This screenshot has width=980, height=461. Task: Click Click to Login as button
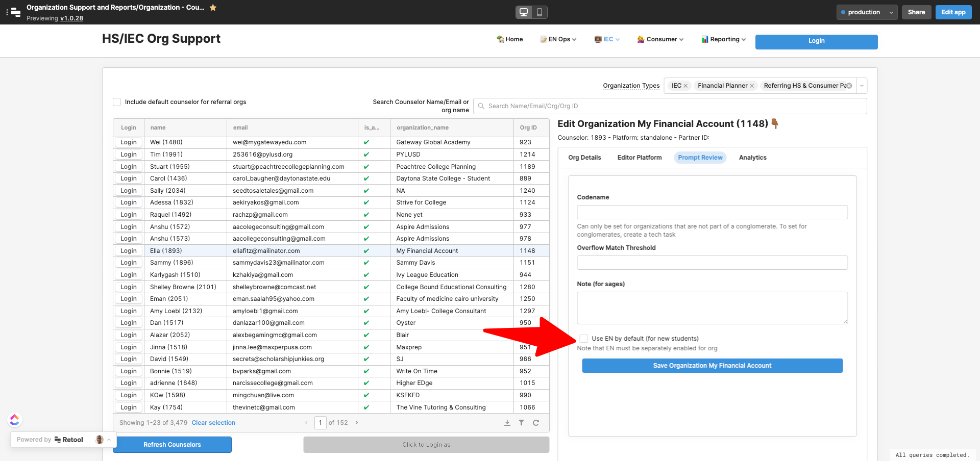(x=426, y=445)
